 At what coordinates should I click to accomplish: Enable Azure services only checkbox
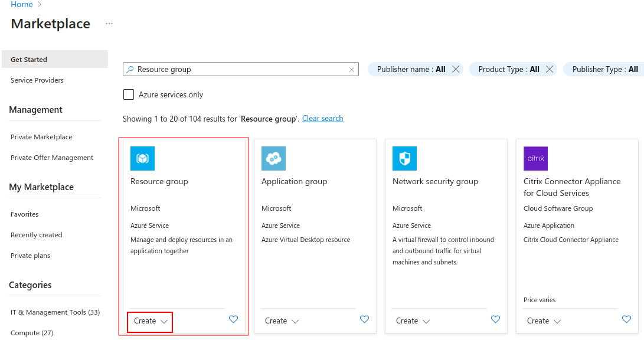(129, 95)
